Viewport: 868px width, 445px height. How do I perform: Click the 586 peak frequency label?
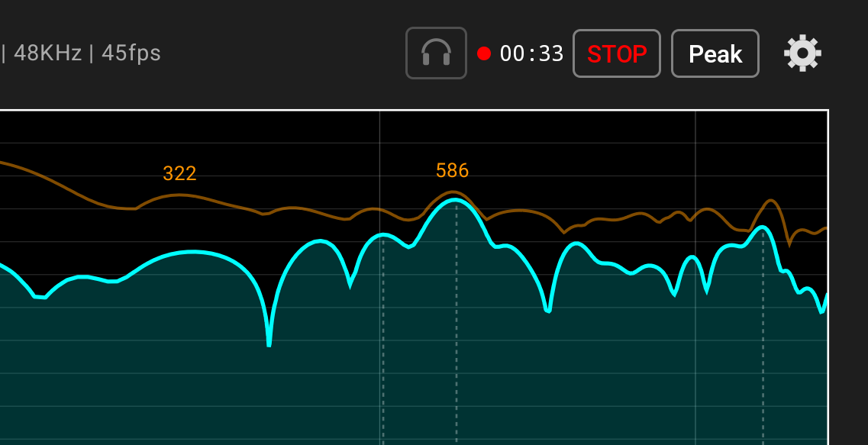tap(452, 170)
